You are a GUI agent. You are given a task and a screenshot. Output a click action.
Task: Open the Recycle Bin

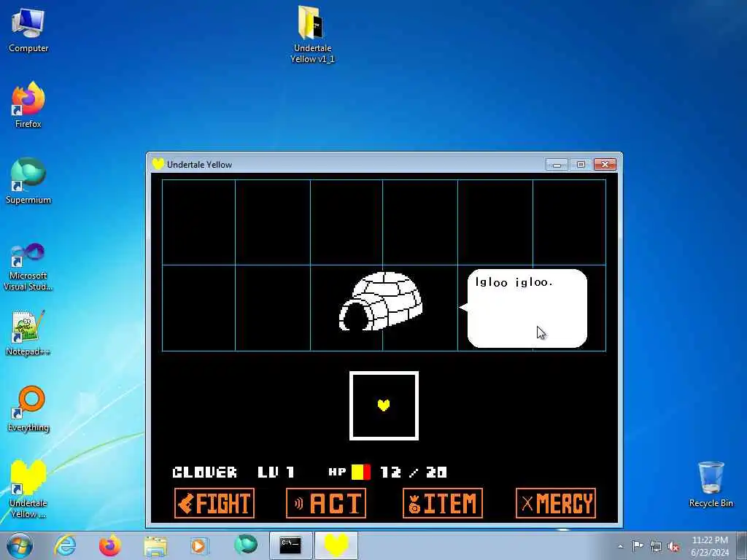tap(711, 484)
